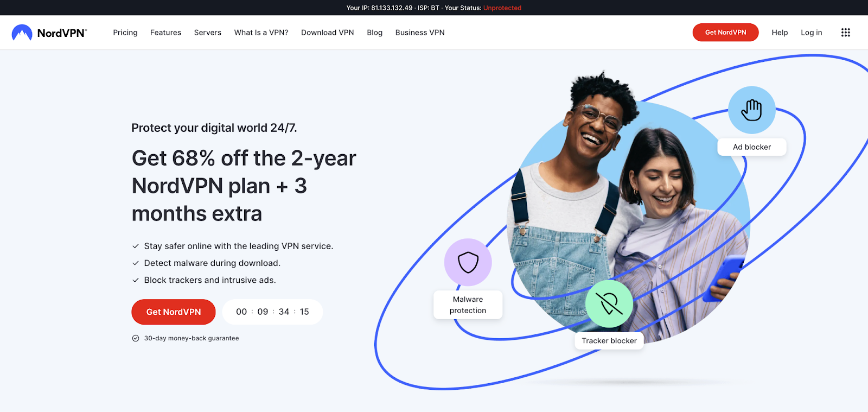Open the Pricing menu item
This screenshot has height=412, width=868.
pyautogui.click(x=125, y=33)
